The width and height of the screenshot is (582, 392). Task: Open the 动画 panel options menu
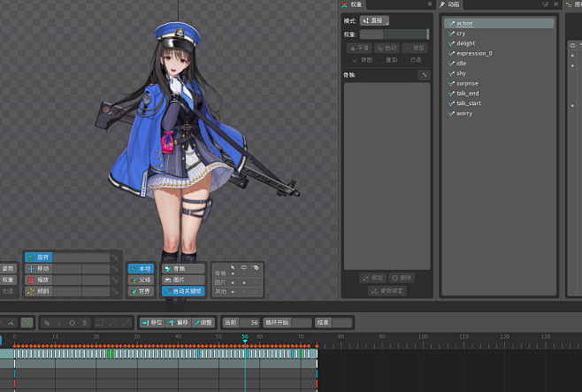[x=555, y=4]
